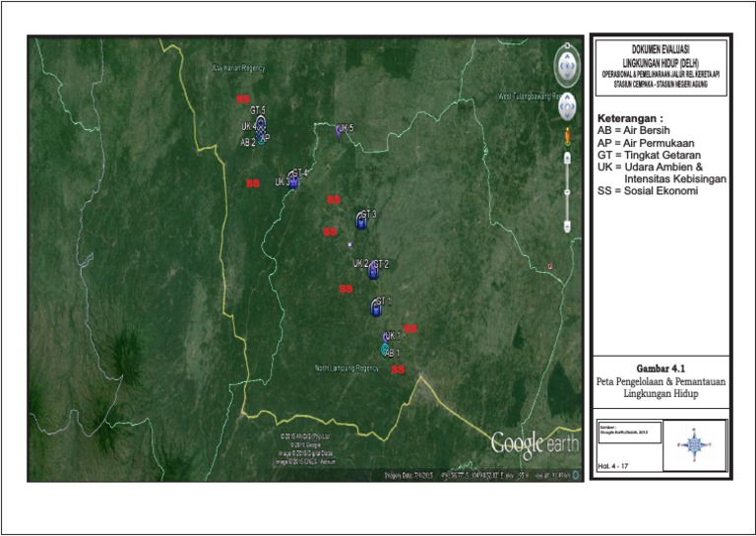Click the 'SS = Sosial Ekonomi' legend line
Image resolution: width=756 pixels, height=536 pixels.
pyautogui.click(x=648, y=190)
